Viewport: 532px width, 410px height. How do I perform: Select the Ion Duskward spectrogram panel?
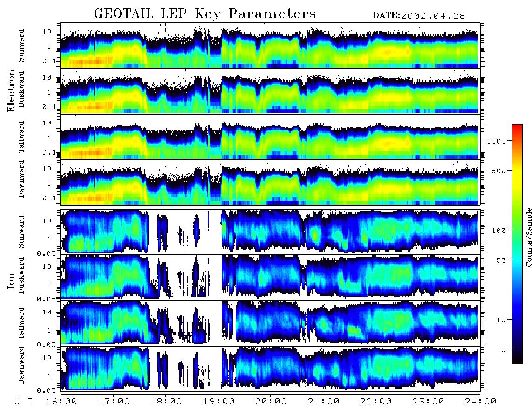270,277
